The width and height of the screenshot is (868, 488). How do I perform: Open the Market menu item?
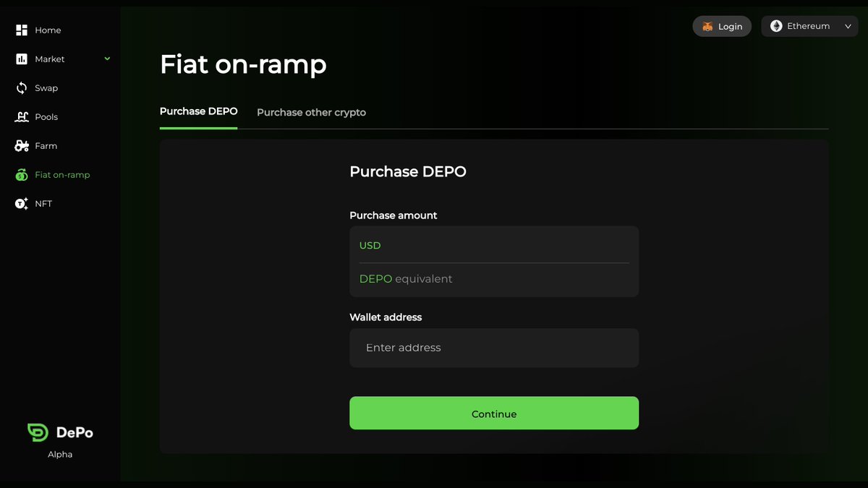[50, 59]
